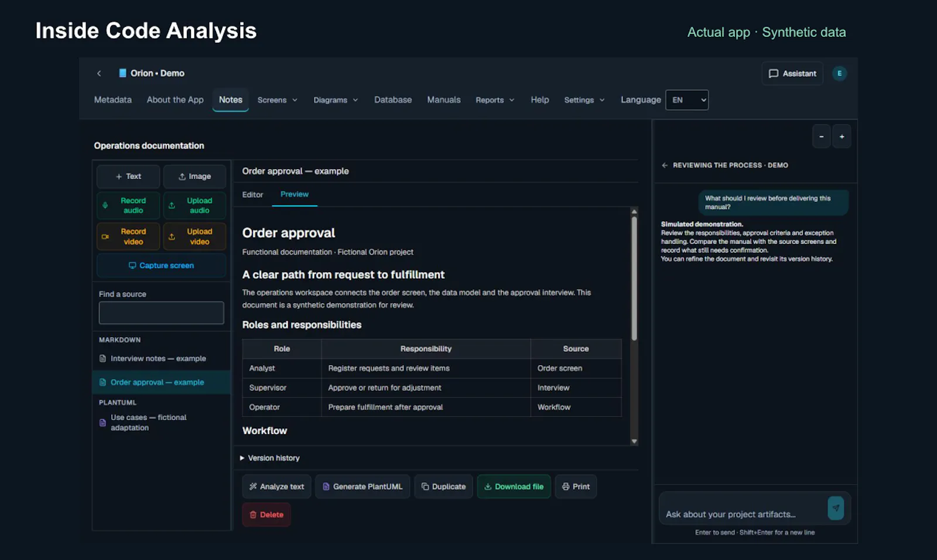Open the About the App tab

click(x=175, y=100)
